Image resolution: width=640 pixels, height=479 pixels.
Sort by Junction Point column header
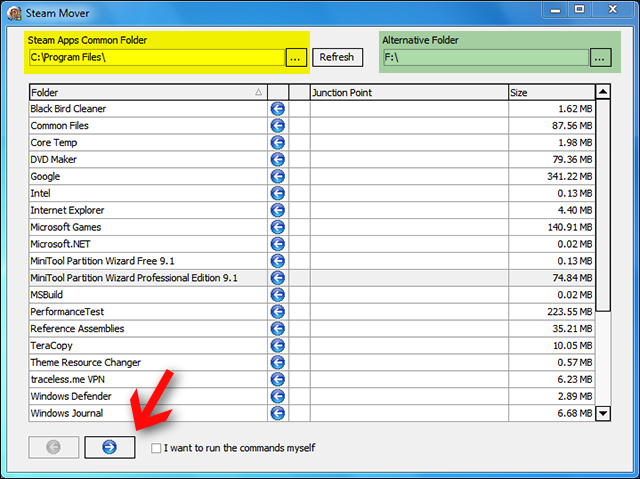(x=409, y=93)
